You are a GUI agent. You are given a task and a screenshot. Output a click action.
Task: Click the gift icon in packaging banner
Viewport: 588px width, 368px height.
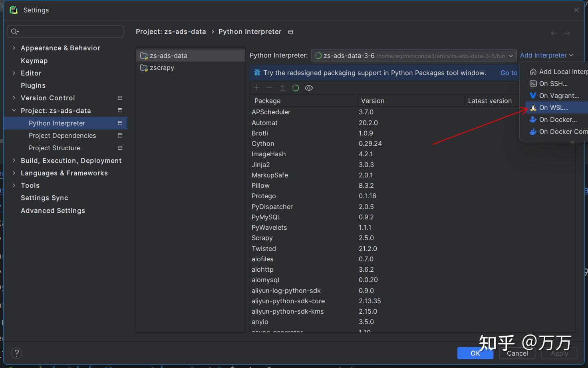click(257, 73)
